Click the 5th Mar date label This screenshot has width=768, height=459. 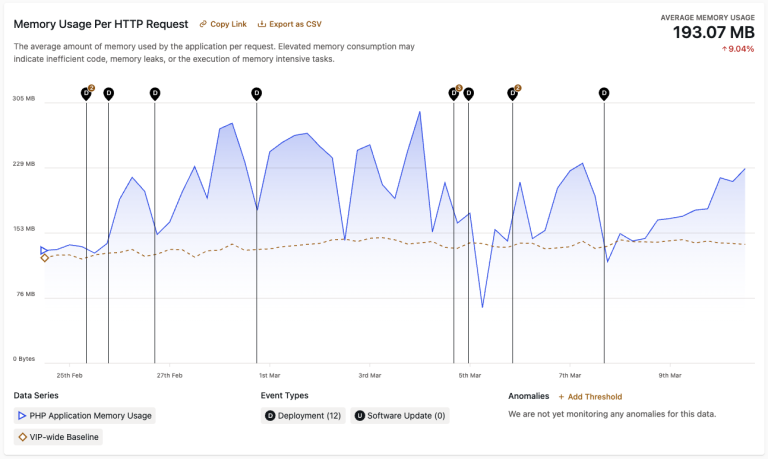click(x=470, y=375)
